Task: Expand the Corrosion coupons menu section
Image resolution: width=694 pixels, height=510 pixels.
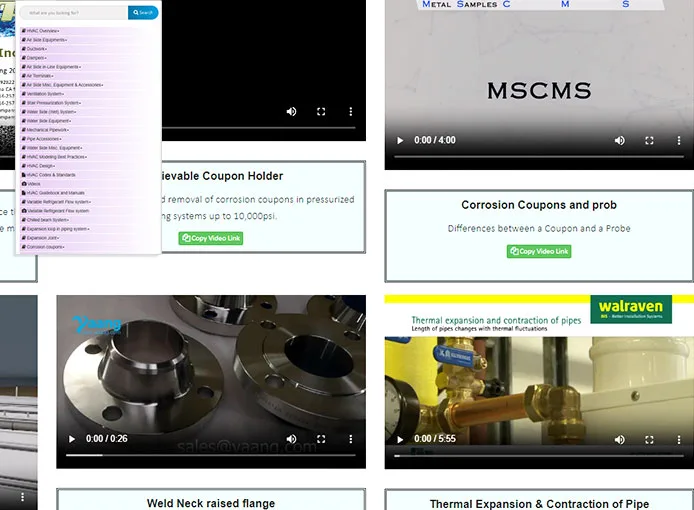Action: (45, 247)
